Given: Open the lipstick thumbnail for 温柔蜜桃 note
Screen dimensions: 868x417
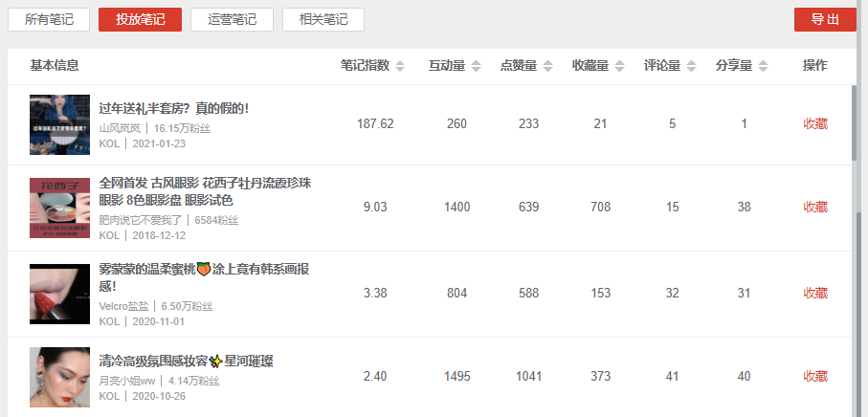Looking at the screenshot, I should point(59,294).
